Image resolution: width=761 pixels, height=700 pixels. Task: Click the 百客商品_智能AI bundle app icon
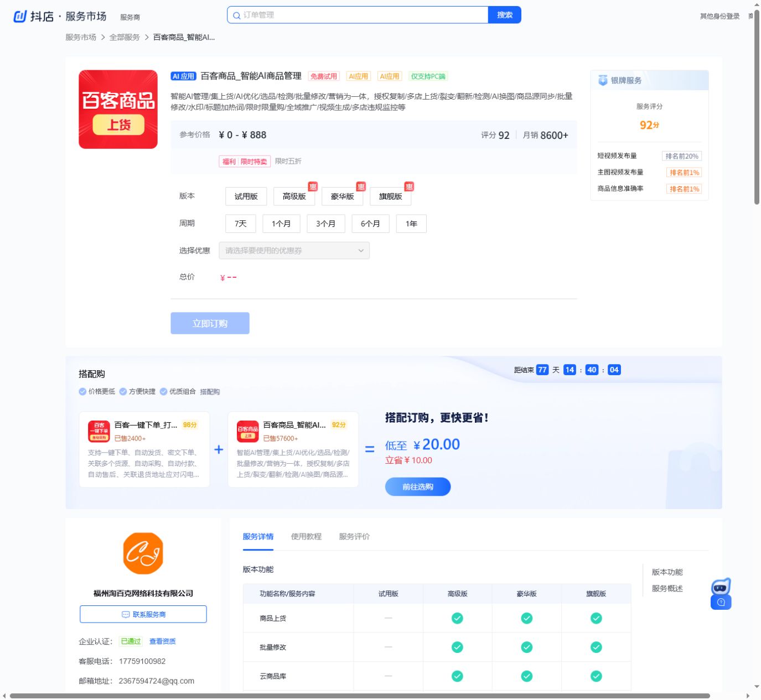point(247,431)
